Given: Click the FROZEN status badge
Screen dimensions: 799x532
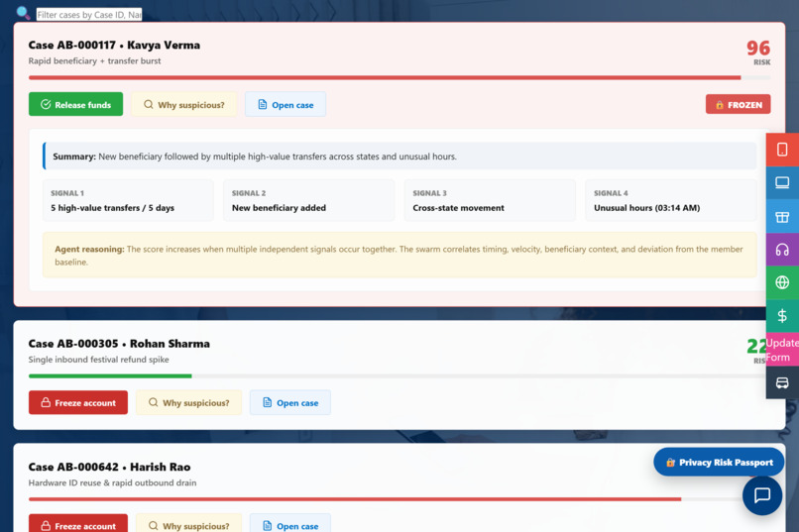Looking at the screenshot, I should tap(738, 104).
